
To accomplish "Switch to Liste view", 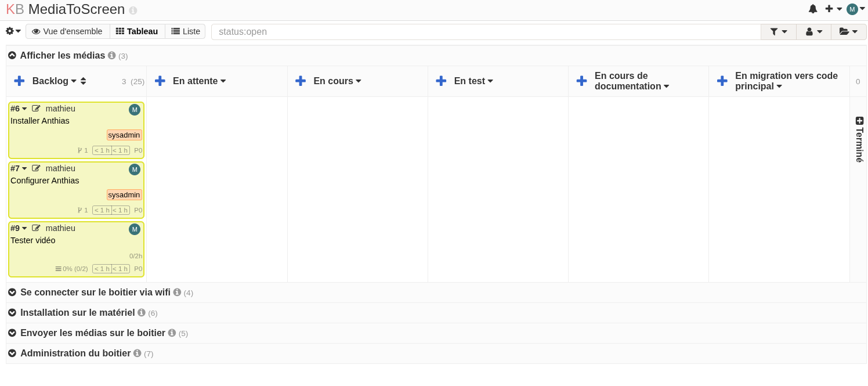I will (x=185, y=31).
